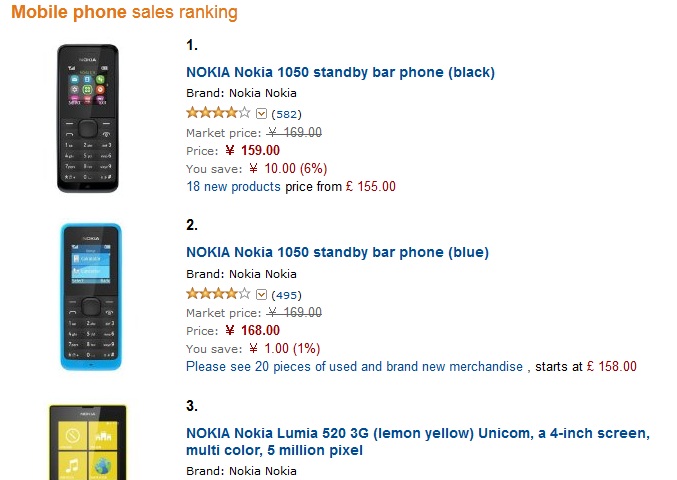Click the "18 new products" link
Screen dimensions: 677x480
click(x=233, y=186)
